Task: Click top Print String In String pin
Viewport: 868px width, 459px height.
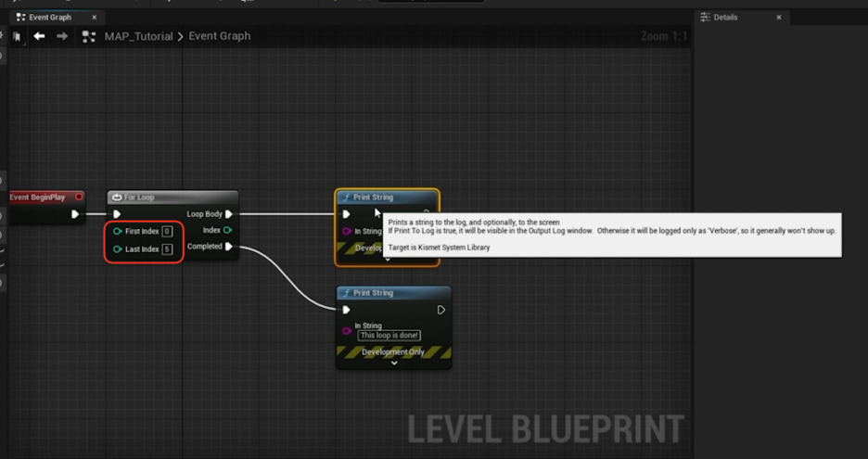Action: click(347, 232)
